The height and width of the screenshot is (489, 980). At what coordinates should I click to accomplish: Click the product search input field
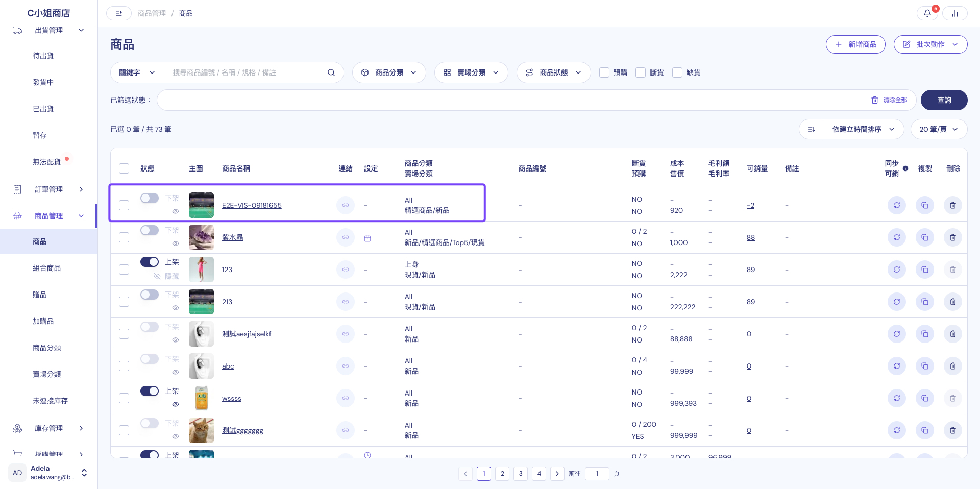[247, 72]
